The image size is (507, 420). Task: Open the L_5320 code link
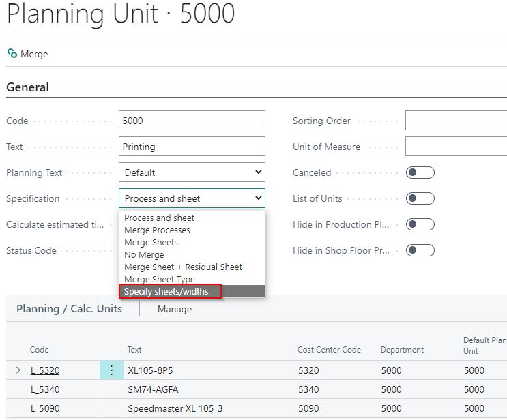(x=44, y=370)
